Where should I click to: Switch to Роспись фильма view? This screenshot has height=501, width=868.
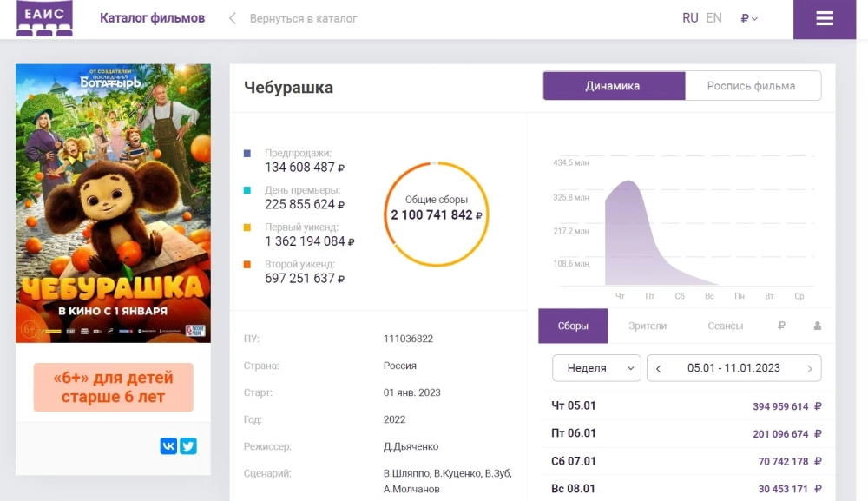click(x=751, y=86)
